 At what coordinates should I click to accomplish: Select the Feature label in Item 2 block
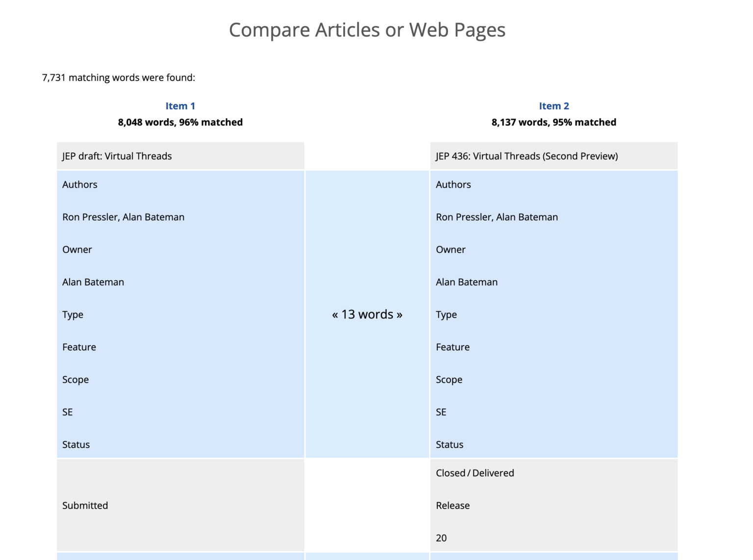coord(452,347)
